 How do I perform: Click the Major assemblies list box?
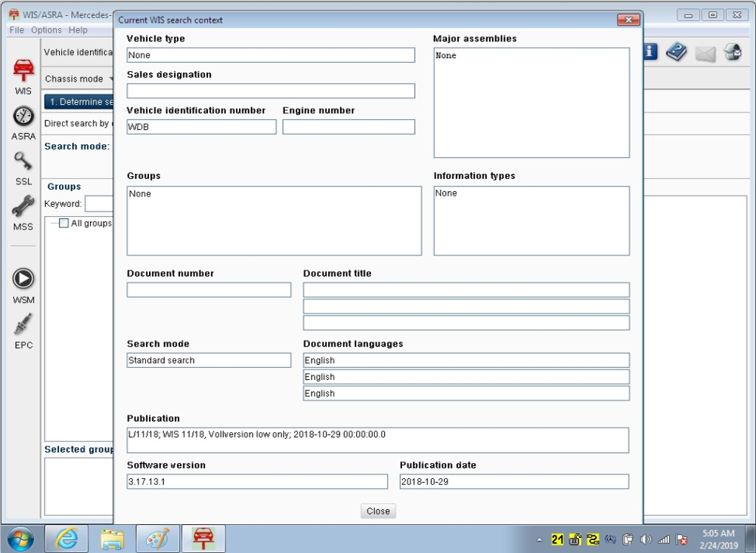click(531, 103)
